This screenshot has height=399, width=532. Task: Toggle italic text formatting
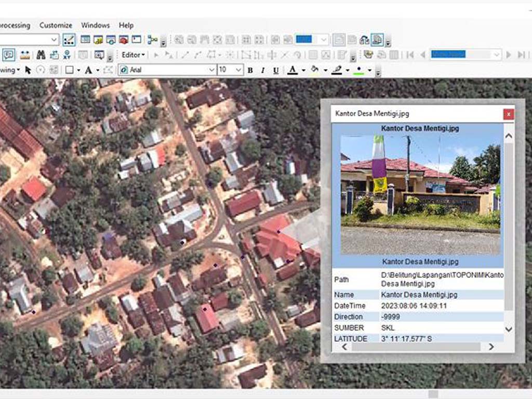(263, 70)
